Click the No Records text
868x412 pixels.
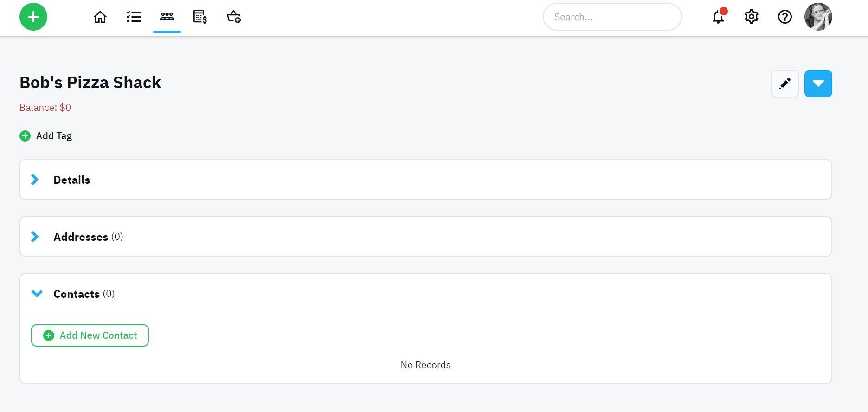coord(426,365)
